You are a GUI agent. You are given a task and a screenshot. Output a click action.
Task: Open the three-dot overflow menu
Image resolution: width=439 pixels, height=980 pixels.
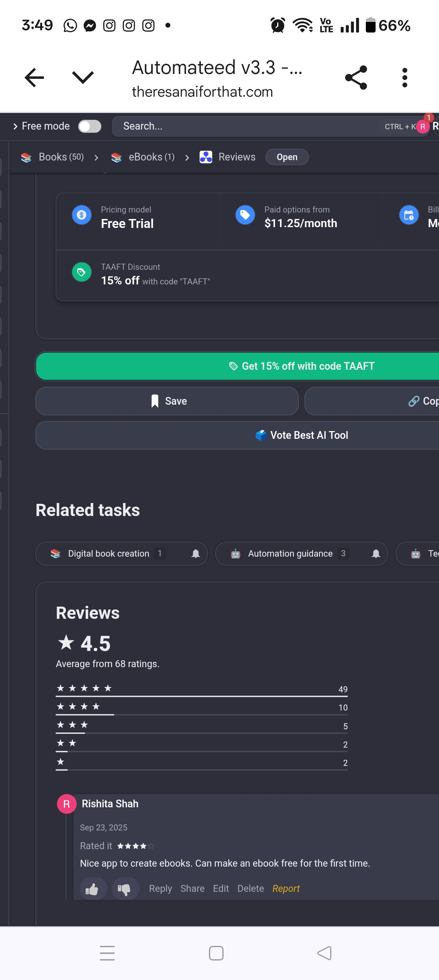404,77
